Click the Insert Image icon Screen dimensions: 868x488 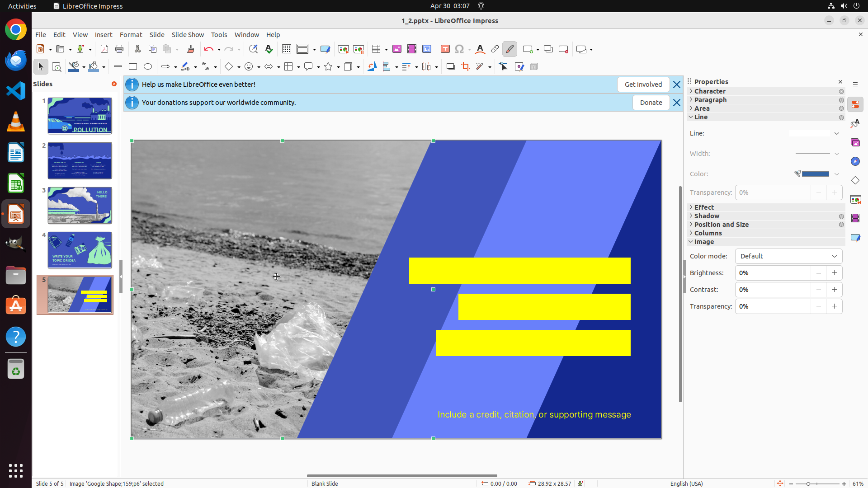397,49
